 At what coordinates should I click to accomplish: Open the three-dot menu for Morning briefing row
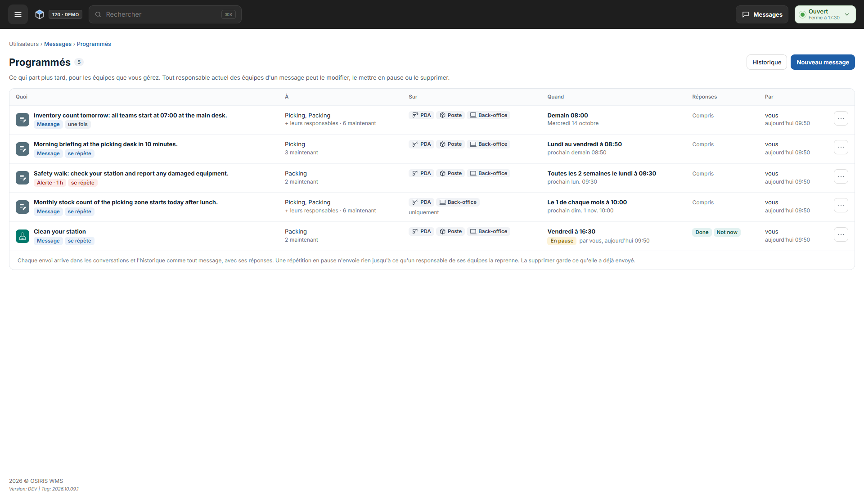point(841,147)
